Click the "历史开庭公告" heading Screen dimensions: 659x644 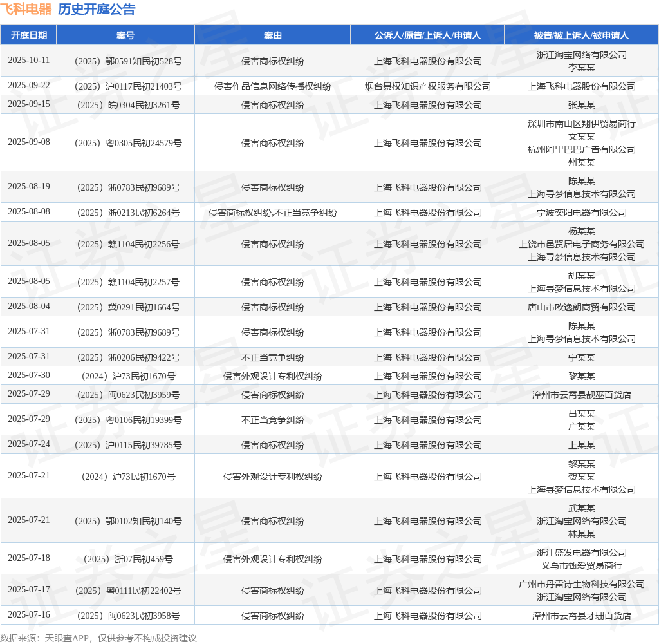tap(97, 9)
